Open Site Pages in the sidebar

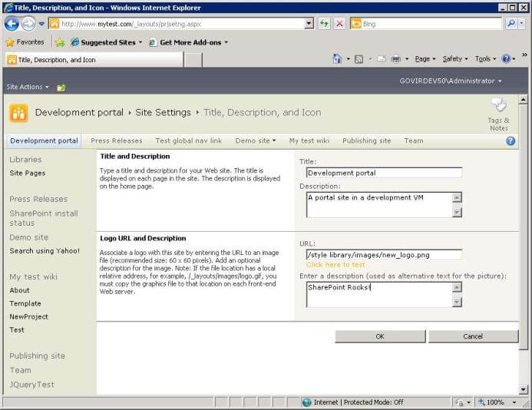click(27, 173)
